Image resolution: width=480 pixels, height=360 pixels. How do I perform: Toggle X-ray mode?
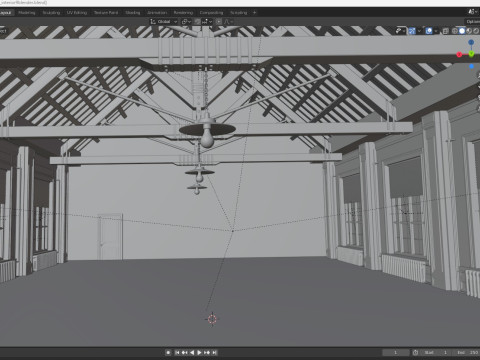446,31
